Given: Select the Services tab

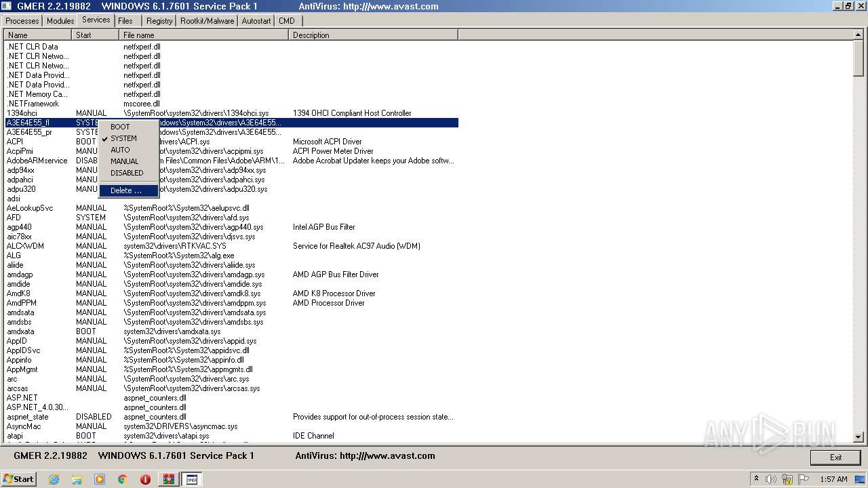Looking at the screenshot, I should [96, 20].
